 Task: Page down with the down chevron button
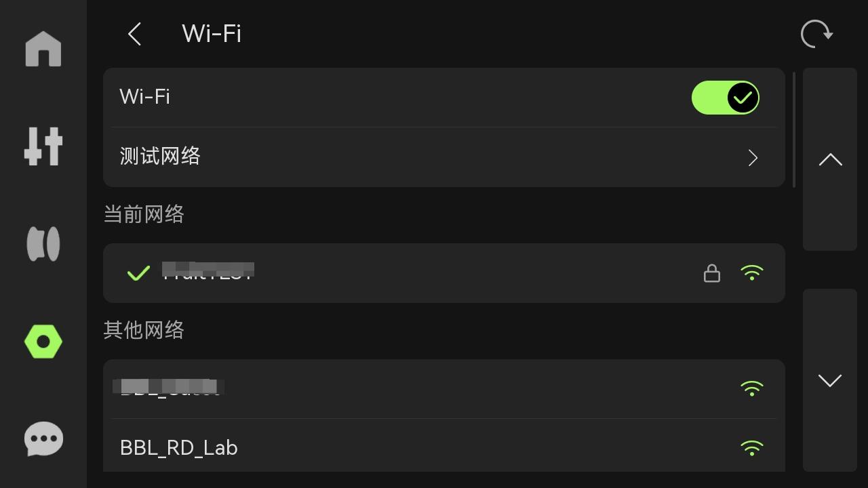pyautogui.click(x=830, y=380)
